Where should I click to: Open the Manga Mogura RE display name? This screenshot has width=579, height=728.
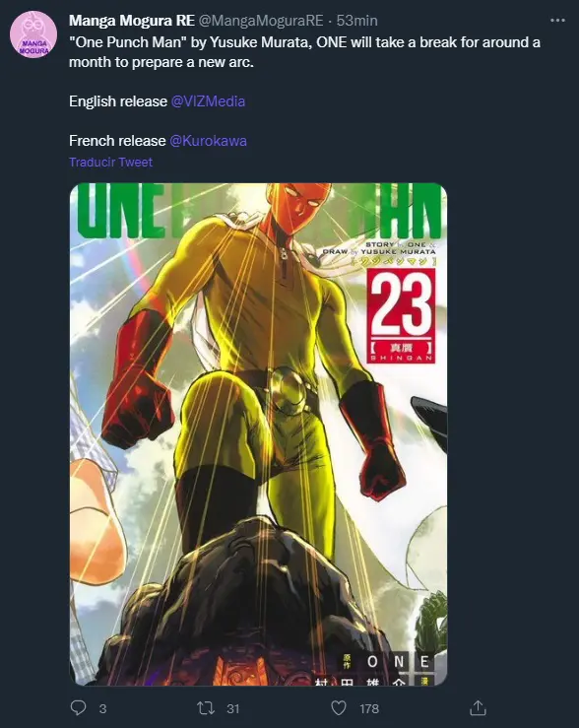coord(132,21)
